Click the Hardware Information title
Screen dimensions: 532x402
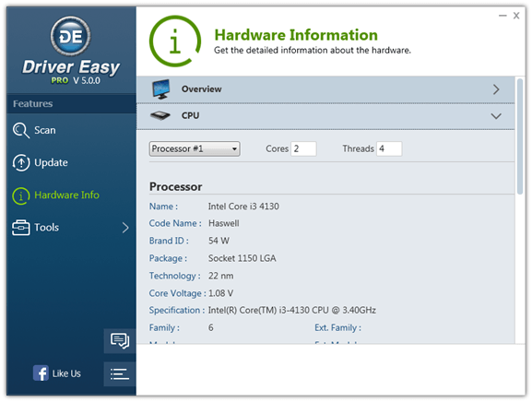(x=296, y=35)
